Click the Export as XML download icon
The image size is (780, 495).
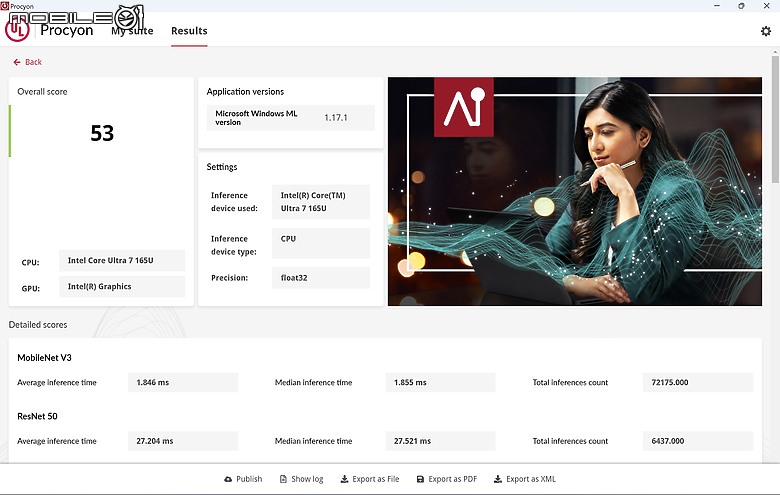coord(497,479)
